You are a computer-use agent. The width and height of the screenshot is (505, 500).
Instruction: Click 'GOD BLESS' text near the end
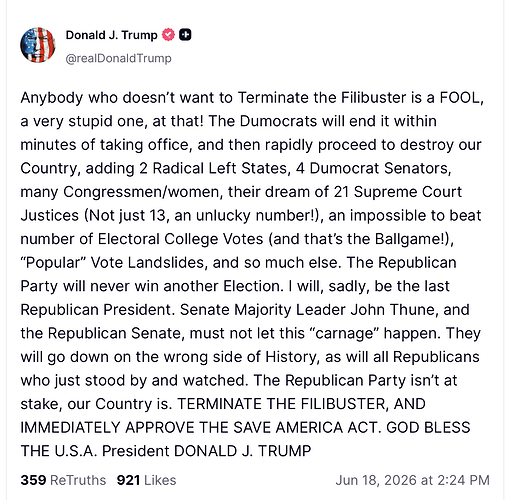click(x=428, y=428)
